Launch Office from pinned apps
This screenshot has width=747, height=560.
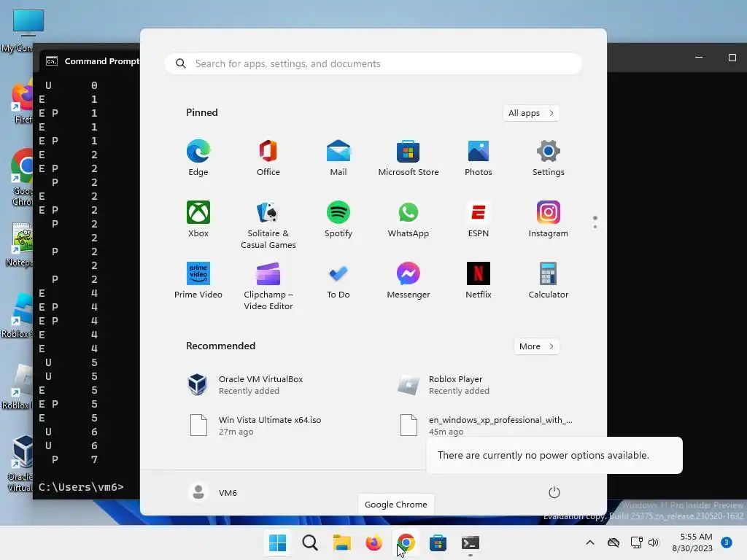268,158
